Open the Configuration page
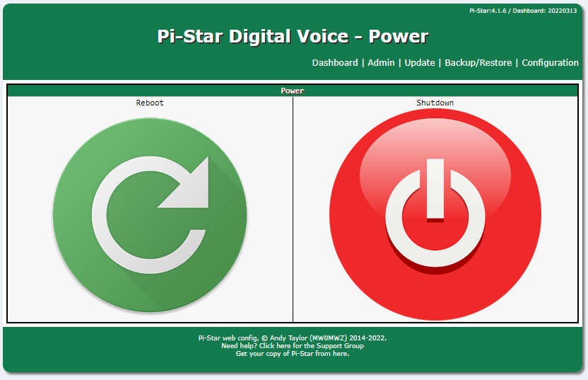The width and height of the screenshot is (588, 380). [550, 63]
